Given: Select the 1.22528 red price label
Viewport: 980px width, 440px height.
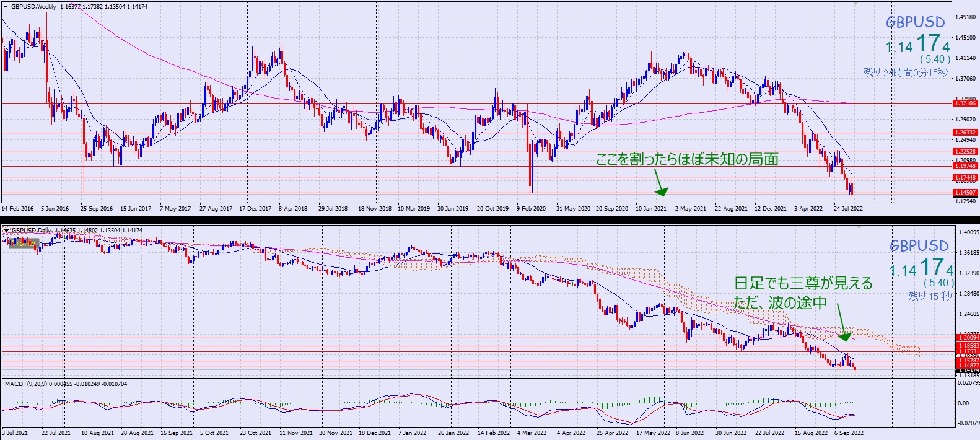Looking at the screenshot, I should pos(965,152).
